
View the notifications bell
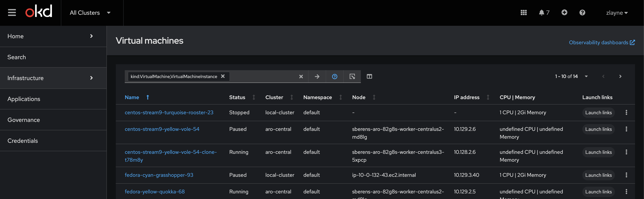coord(541,13)
